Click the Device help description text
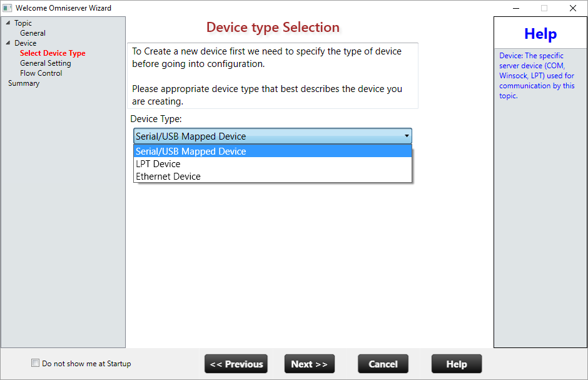 click(x=537, y=76)
